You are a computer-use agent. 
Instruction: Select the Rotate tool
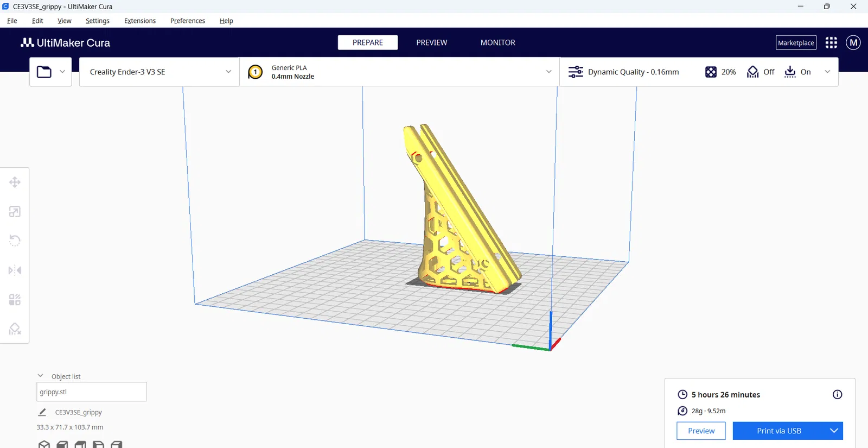[15, 241]
